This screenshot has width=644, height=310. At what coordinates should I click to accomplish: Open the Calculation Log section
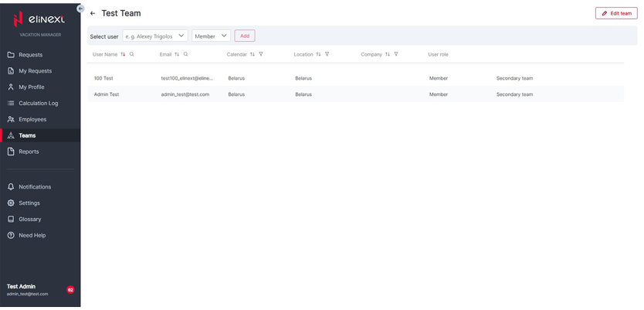tap(38, 103)
